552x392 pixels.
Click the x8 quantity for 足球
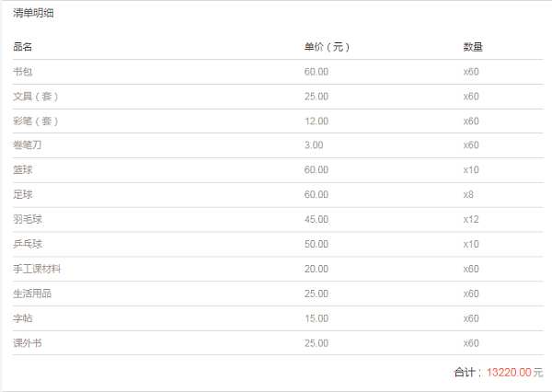[x=468, y=194]
